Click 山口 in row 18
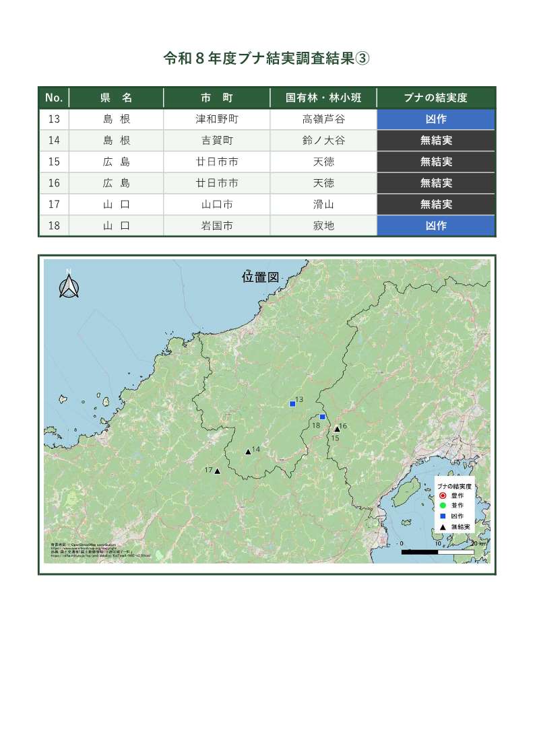Image resolution: width=535 pixels, height=756 pixels. coord(117,225)
